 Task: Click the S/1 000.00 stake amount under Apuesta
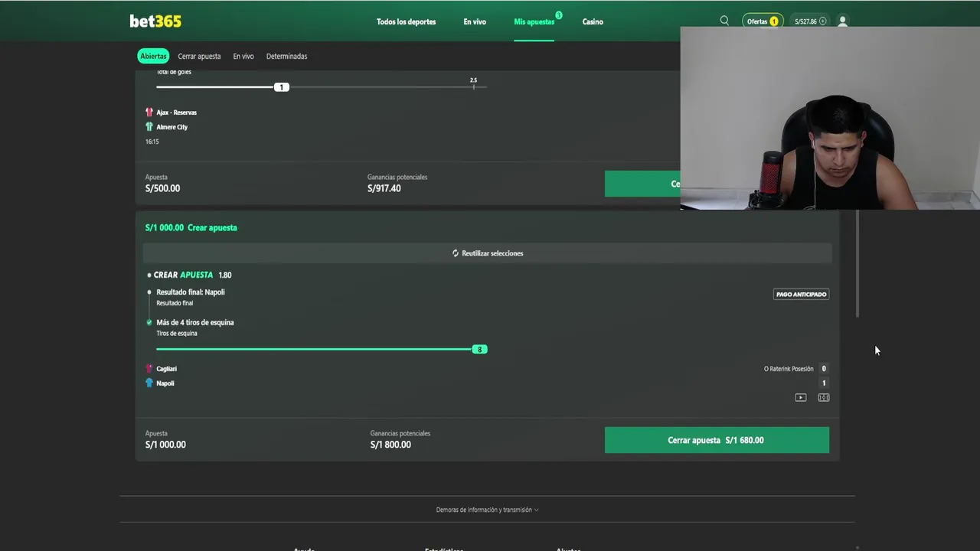point(165,445)
